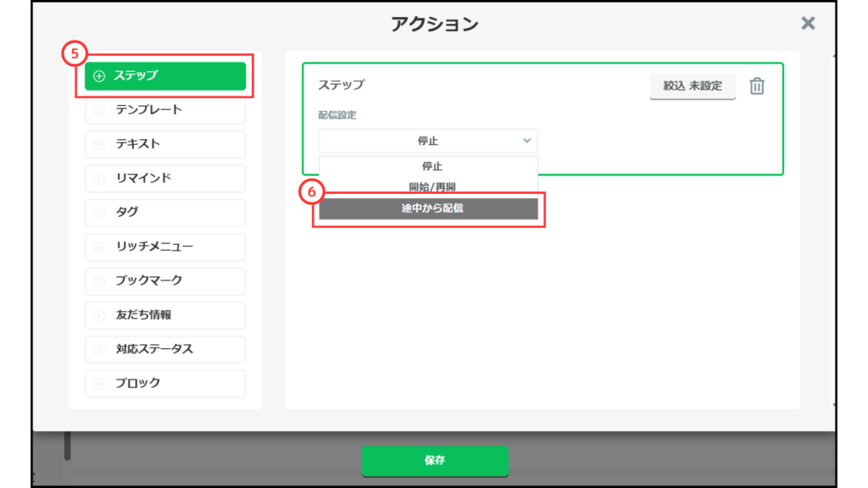Screen dimensions: 868x488
Task: Select 途中から配信 option
Action: click(x=428, y=208)
